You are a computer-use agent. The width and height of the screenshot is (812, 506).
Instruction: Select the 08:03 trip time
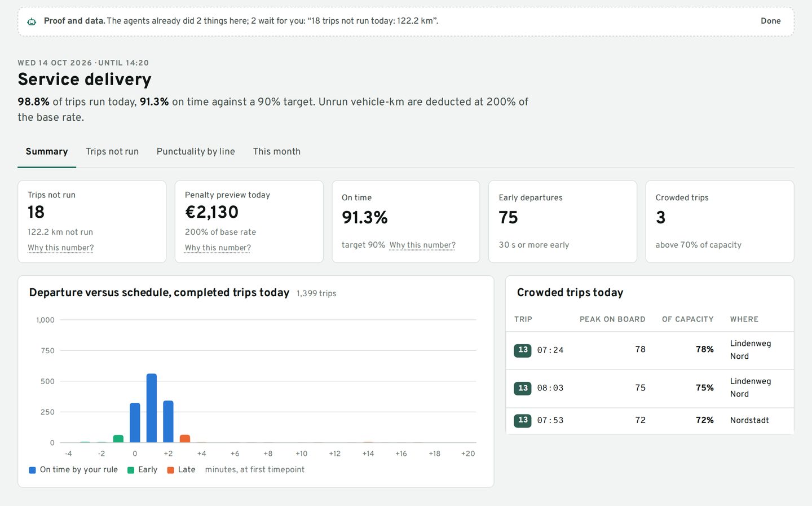[550, 388]
